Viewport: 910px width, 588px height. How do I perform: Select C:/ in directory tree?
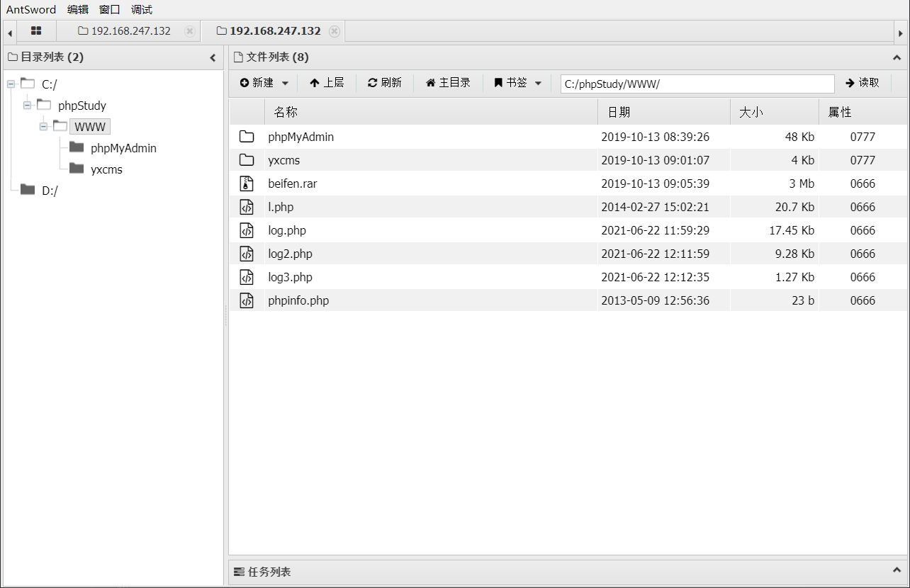(x=49, y=84)
